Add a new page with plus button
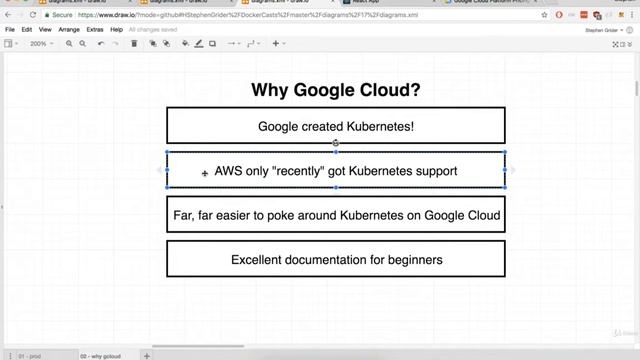This screenshot has height=360, width=640. click(147, 356)
